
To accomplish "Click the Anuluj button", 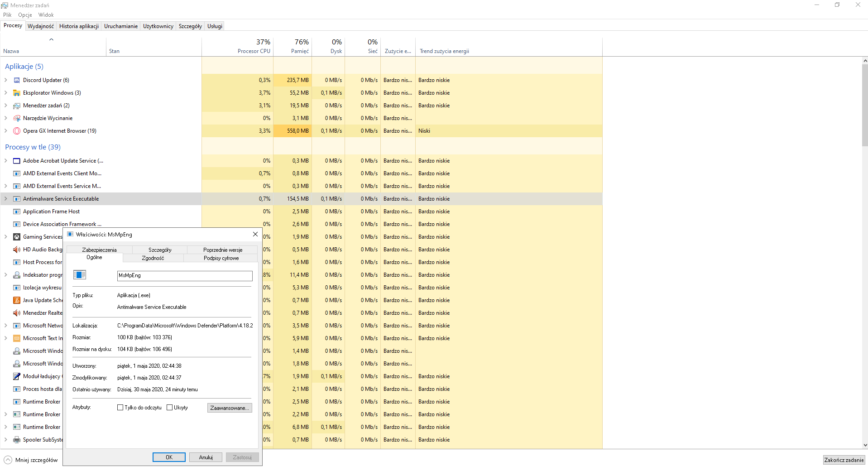I will click(x=206, y=457).
